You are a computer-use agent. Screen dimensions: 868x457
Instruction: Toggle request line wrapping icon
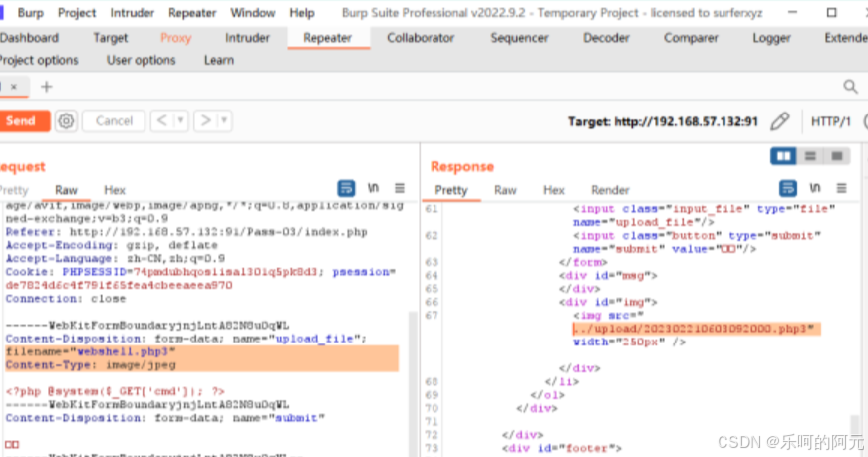(347, 188)
